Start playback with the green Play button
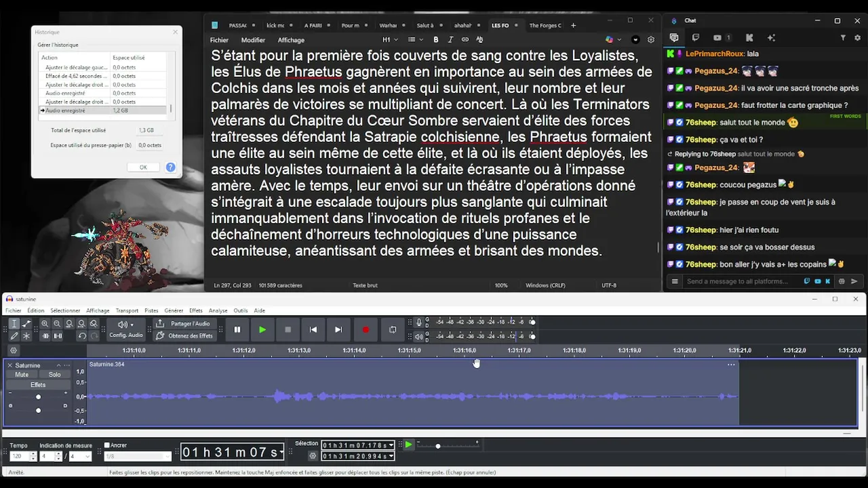This screenshot has width=868, height=488. click(262, 329)
